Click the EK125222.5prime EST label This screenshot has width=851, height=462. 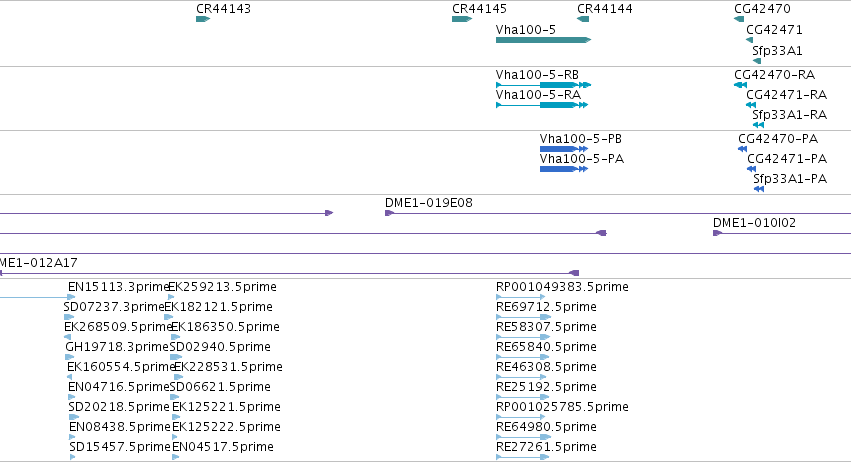point(226,427)
